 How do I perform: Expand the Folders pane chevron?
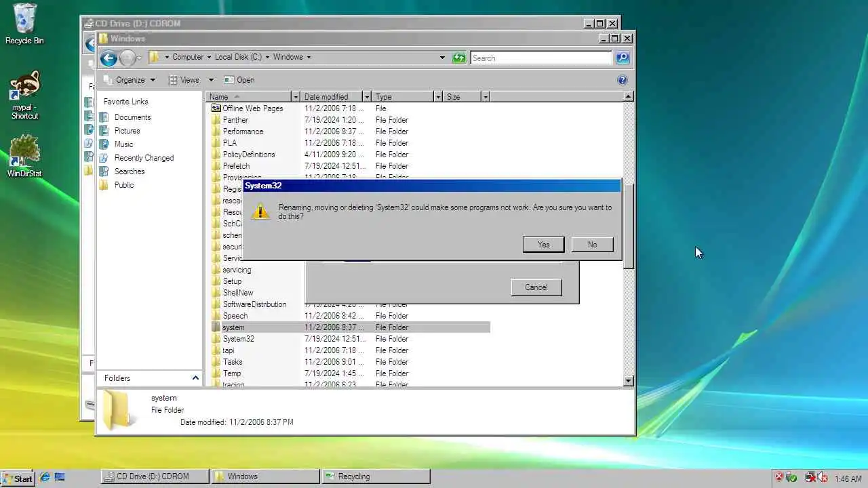point(195,378)
